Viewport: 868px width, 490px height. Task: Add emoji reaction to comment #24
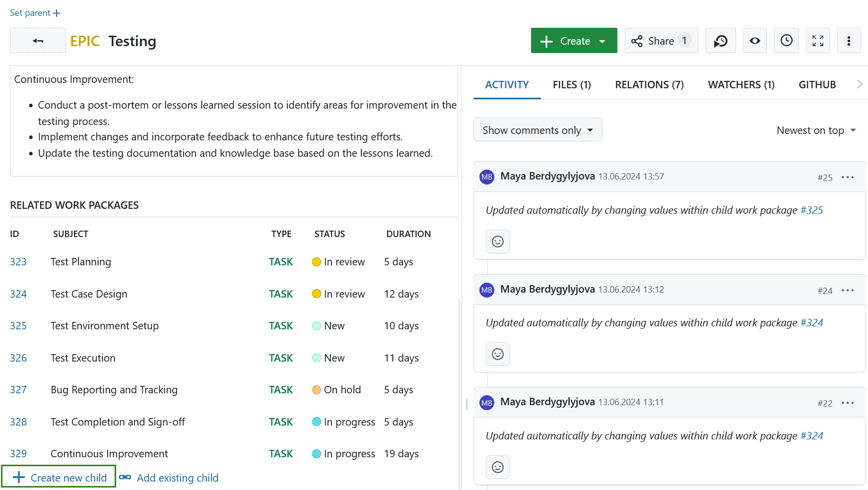497,354
